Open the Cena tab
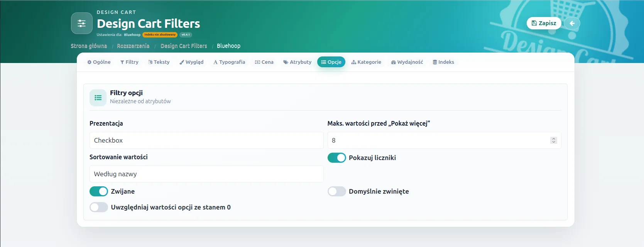 tap(264, 62)
